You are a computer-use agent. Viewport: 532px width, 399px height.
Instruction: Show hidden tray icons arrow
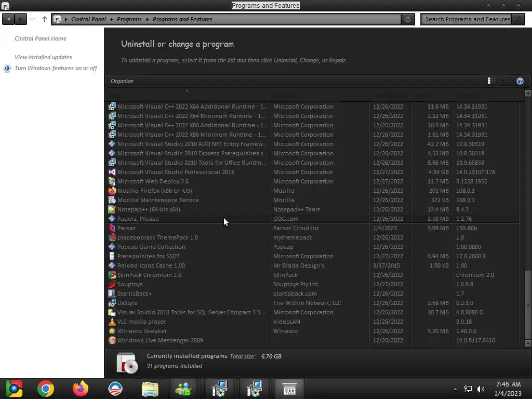coord(455,389)
